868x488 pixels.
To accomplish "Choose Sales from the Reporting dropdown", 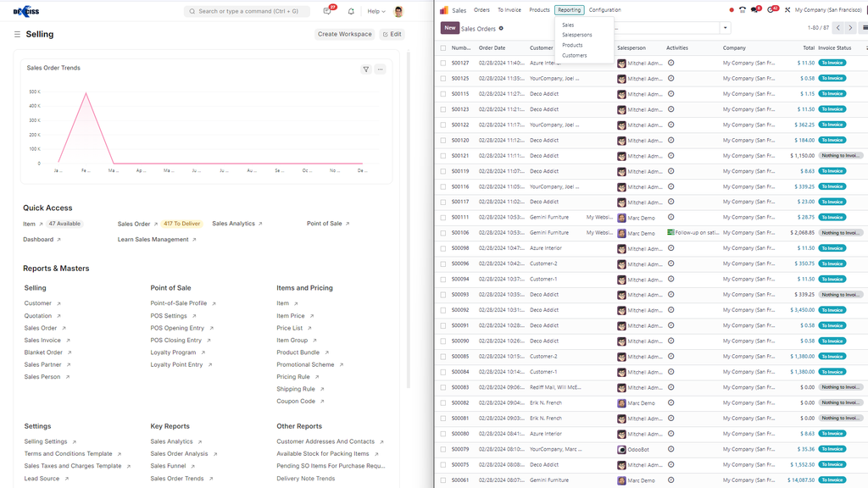I will (x=568, y=25).
